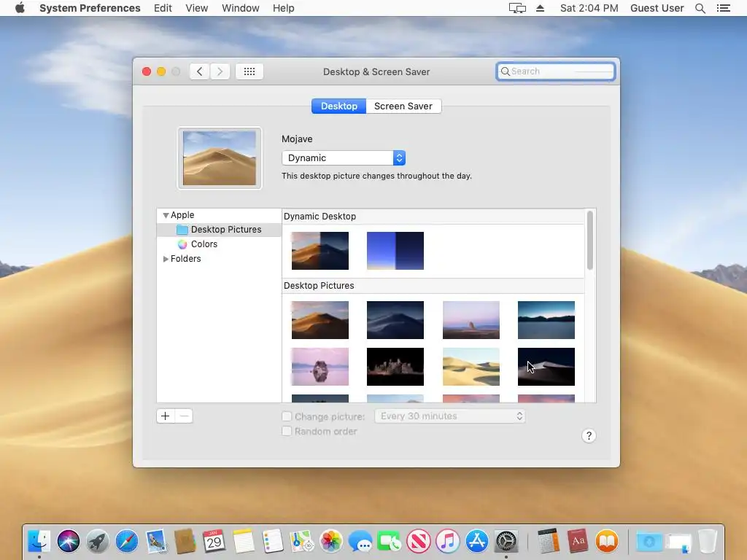This screenshot has height=560, width=747.
Task: Open Every 30 minutes interval dropdown
Action: tap(449, 416)
